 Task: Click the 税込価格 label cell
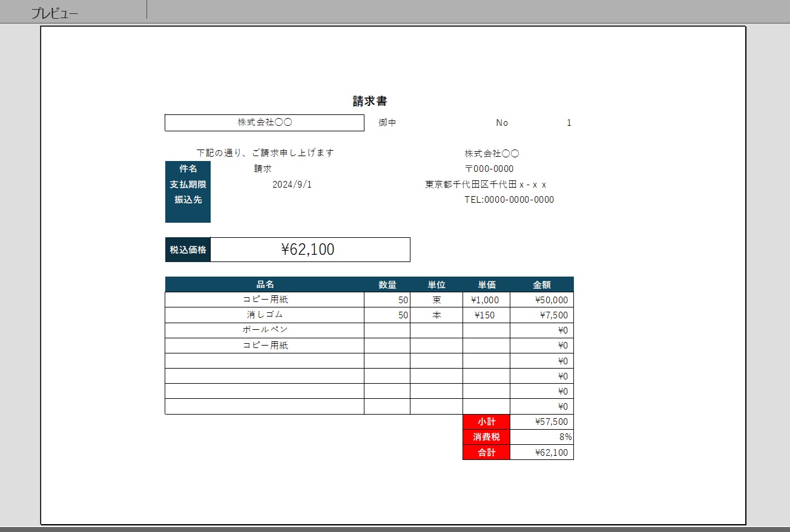[188, 250]
